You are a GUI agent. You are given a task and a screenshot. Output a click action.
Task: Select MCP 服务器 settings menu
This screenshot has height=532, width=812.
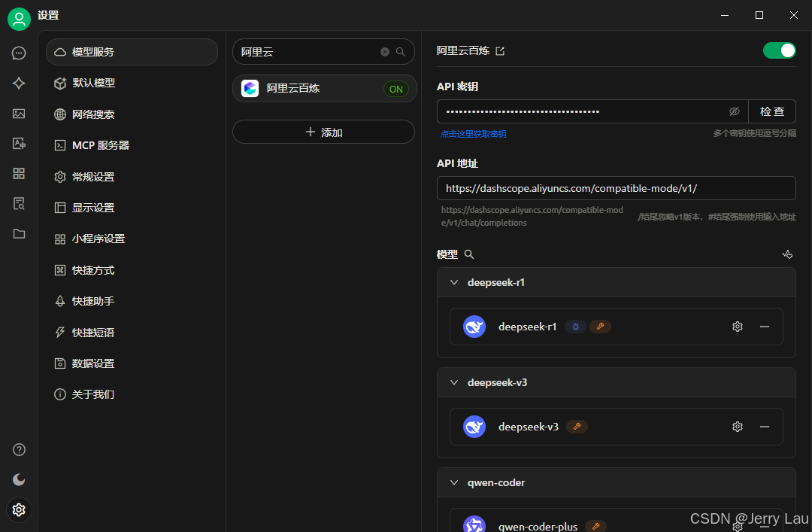tap(132, 145)
